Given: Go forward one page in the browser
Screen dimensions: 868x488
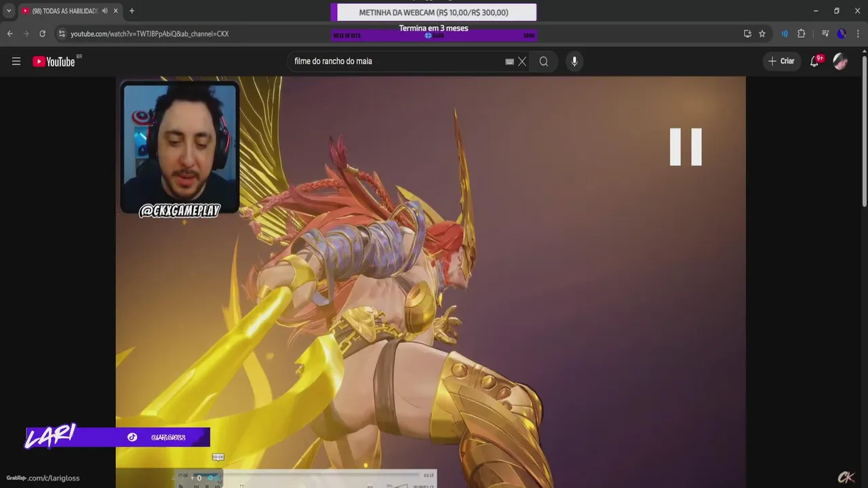Looking at the screenshot, I should tap(26, 34).
